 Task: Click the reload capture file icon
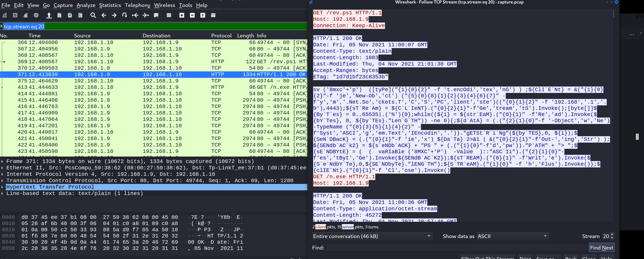(x=80, y=15)
